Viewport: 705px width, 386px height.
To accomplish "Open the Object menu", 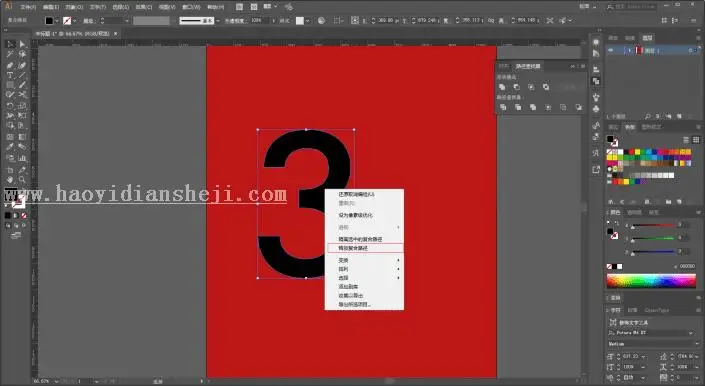I will (x=74, y=7).
